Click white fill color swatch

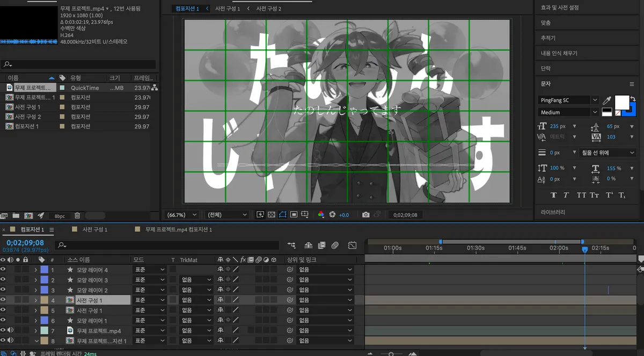621,102
